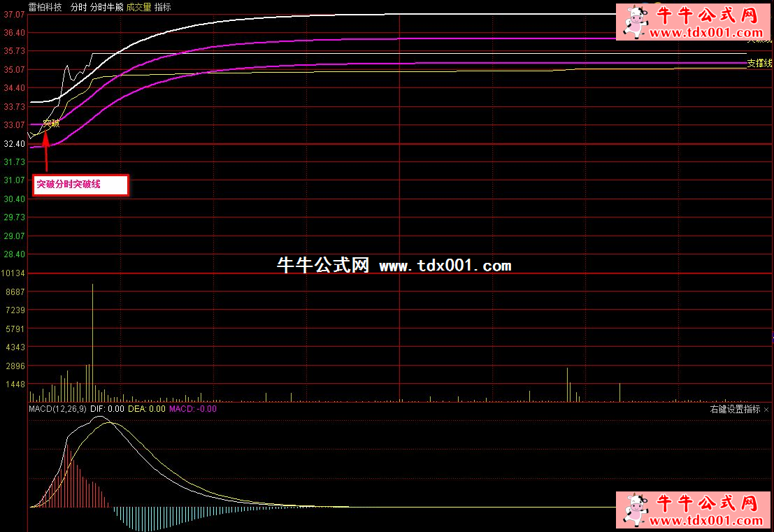The width and height of the screenshot is (774, 532).
Task: Click the 37.07 price axis label
Action: [x=14, y=14]
